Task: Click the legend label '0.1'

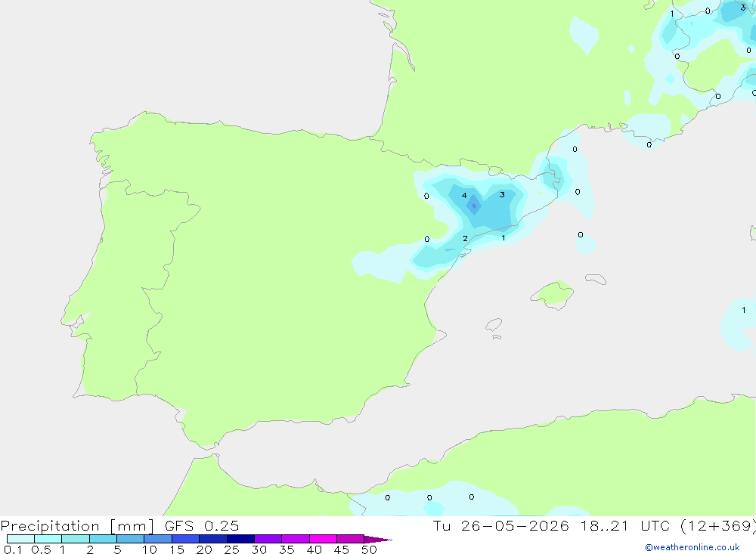Action: [13, 549]
